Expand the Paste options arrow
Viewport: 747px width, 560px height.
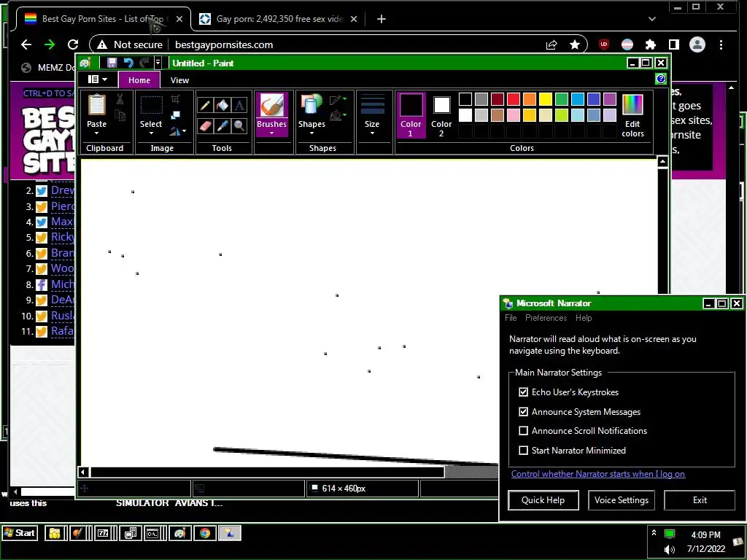(97, 133)
